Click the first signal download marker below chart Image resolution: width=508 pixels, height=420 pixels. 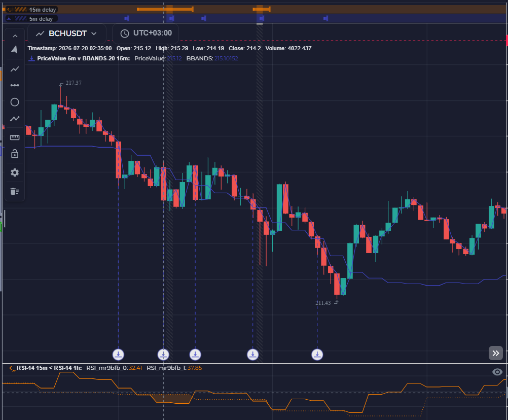coord(118,355)
